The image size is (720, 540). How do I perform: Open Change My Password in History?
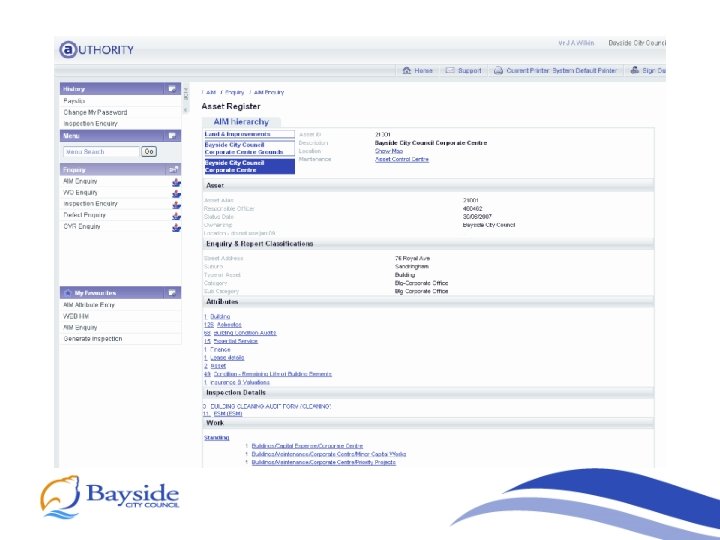click(96, 112)
